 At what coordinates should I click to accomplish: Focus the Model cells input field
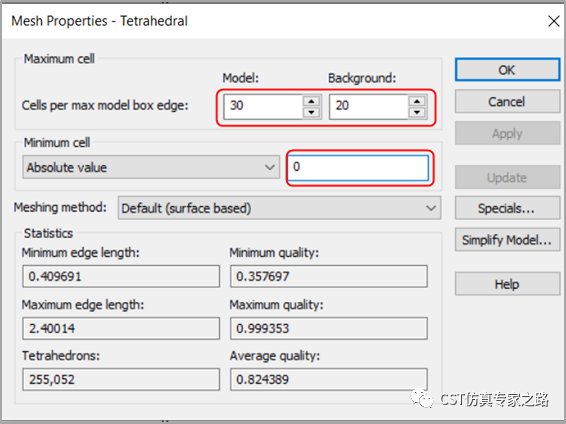click(263, 106)
